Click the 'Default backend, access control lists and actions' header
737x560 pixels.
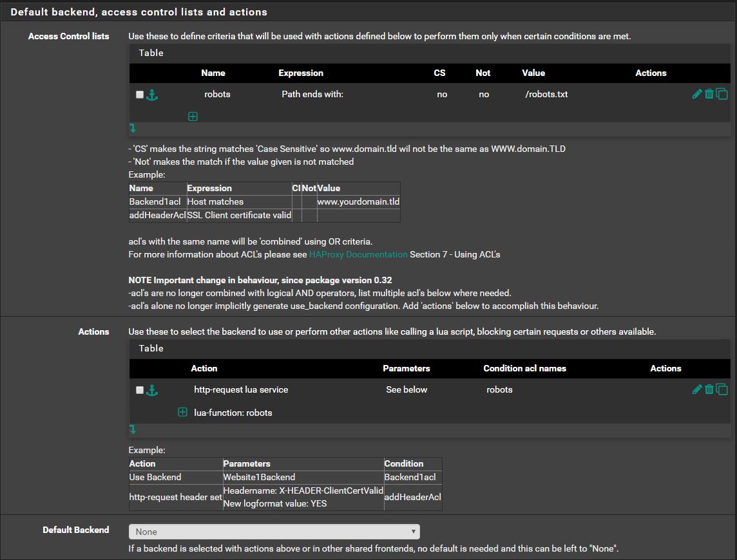click(139, 12)
